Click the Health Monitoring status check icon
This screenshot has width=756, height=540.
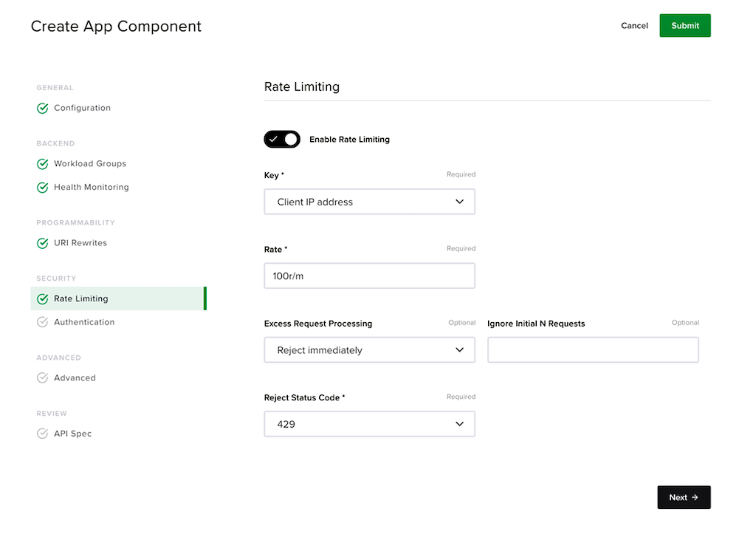coord(42,187)
